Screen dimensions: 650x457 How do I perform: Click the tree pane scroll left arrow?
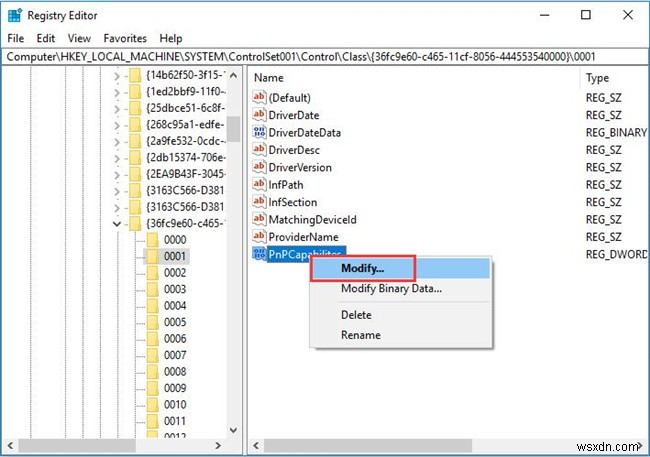pos(10,446)
